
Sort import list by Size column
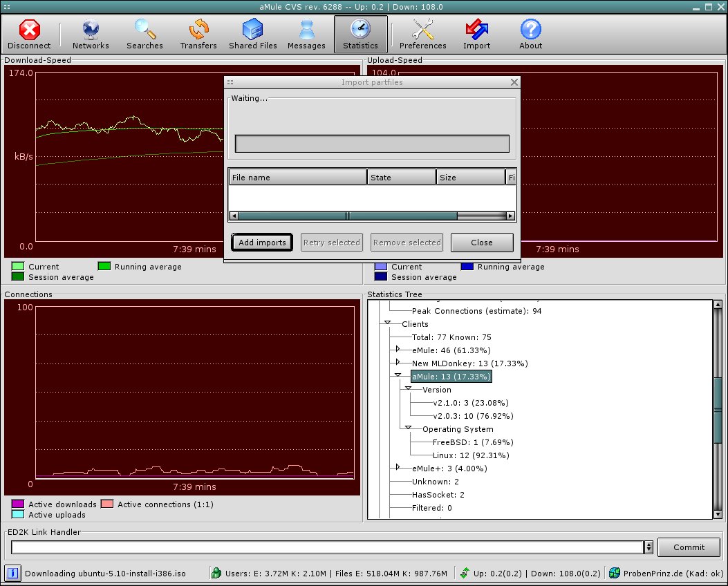pos(471,177)
